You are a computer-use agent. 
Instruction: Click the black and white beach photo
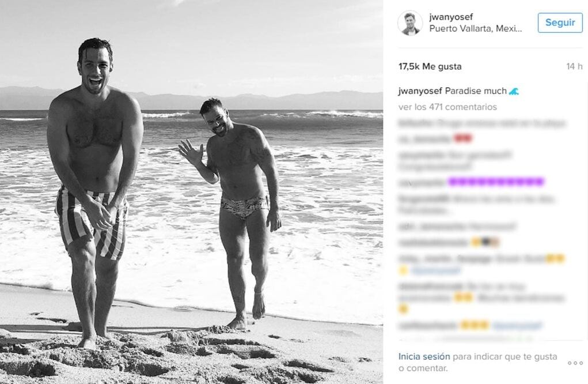(x=191, y=192)
